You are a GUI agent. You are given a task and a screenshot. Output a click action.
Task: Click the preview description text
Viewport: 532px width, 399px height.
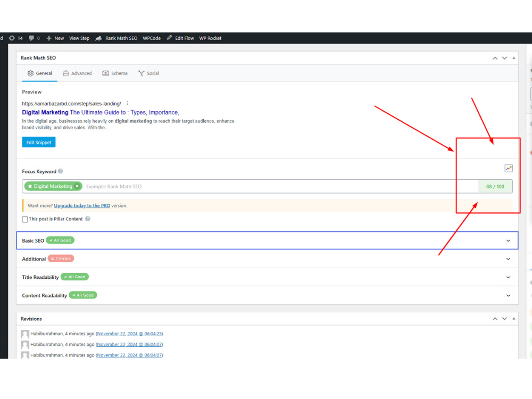pyautogui.click(x=128, y=124)
